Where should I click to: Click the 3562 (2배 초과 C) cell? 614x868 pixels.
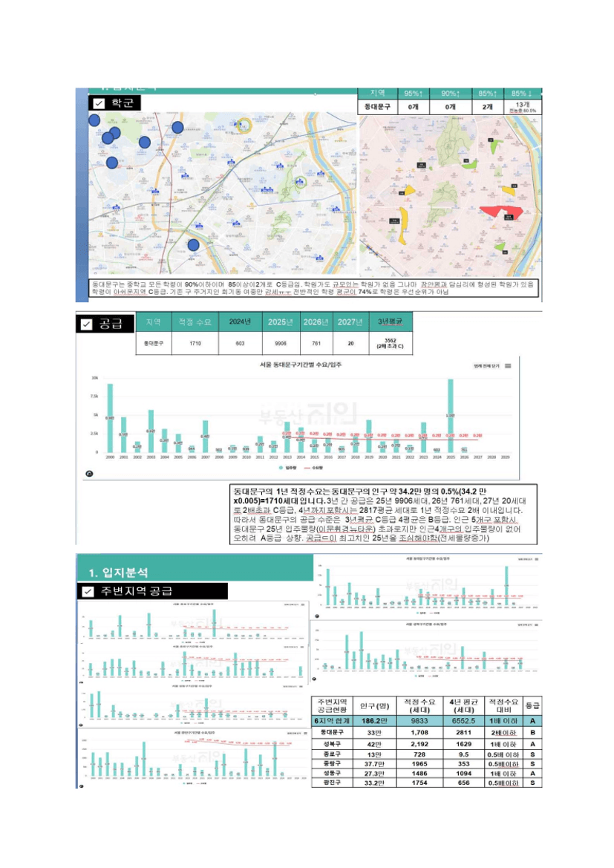(391, 343)
